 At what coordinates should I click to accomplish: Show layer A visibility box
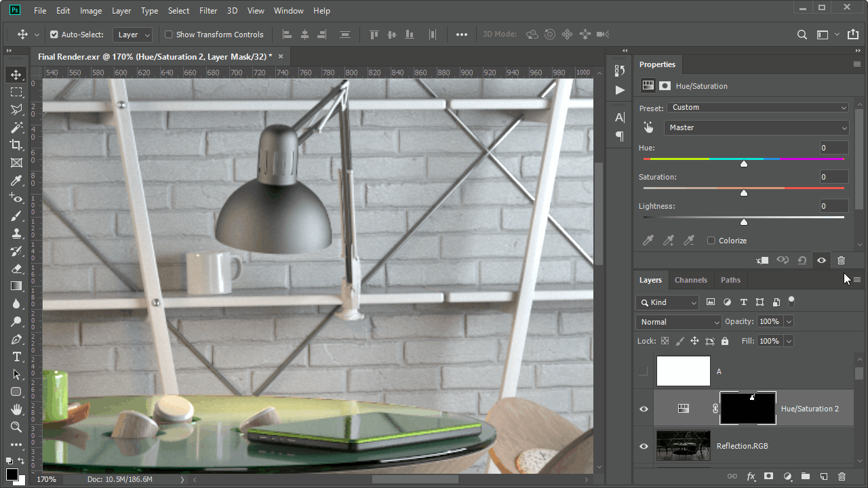[x=644, y=371]
